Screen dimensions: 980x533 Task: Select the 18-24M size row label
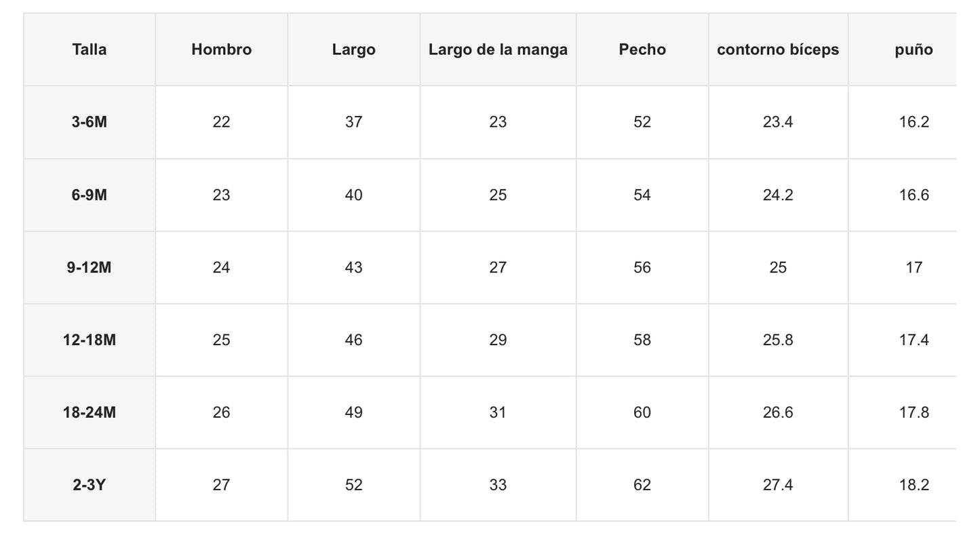[90, 412]
